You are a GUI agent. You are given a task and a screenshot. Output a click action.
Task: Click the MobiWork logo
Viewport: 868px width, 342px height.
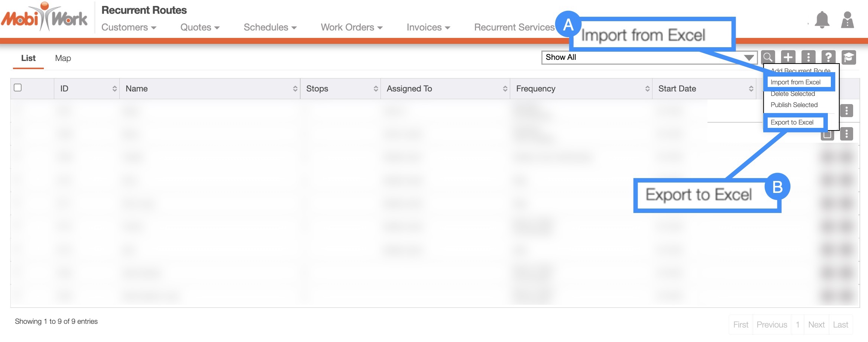pos(45,18)
